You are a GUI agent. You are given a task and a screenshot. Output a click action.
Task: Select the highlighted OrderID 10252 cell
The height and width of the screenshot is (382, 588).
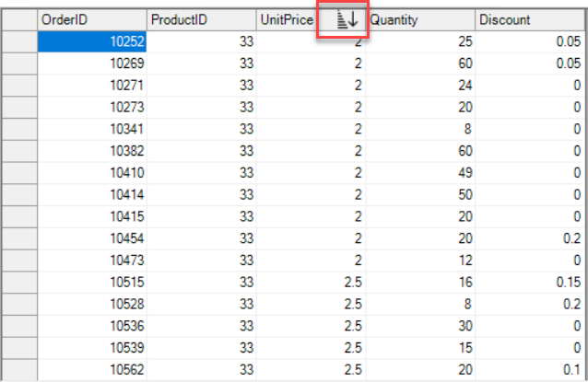click(91, 42)
